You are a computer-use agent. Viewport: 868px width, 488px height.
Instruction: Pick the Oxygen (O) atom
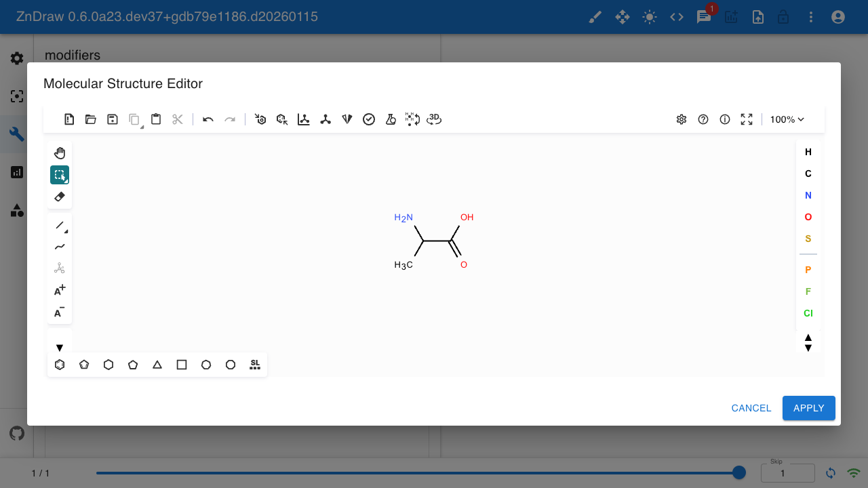click(808, 217)
